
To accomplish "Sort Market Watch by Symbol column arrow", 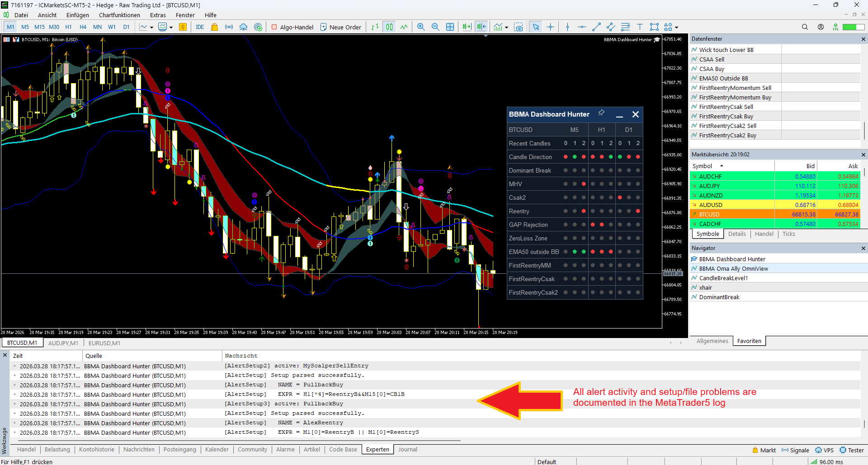I will pos(722,166).
